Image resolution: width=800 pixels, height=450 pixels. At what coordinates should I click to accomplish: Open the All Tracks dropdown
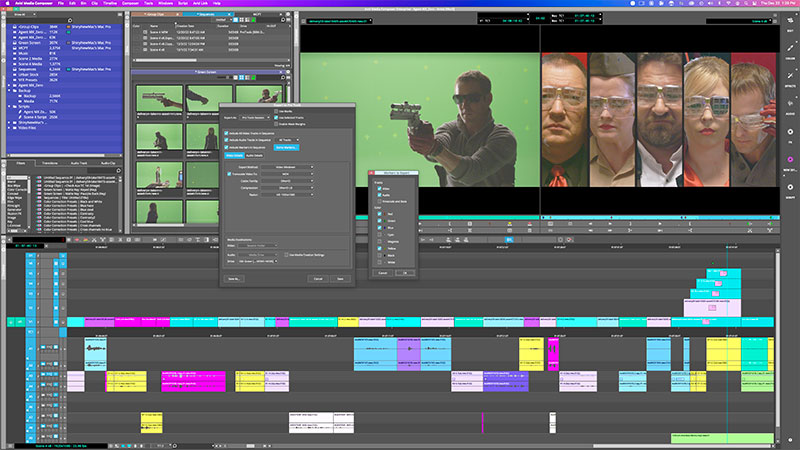click(x=288, y=140)
